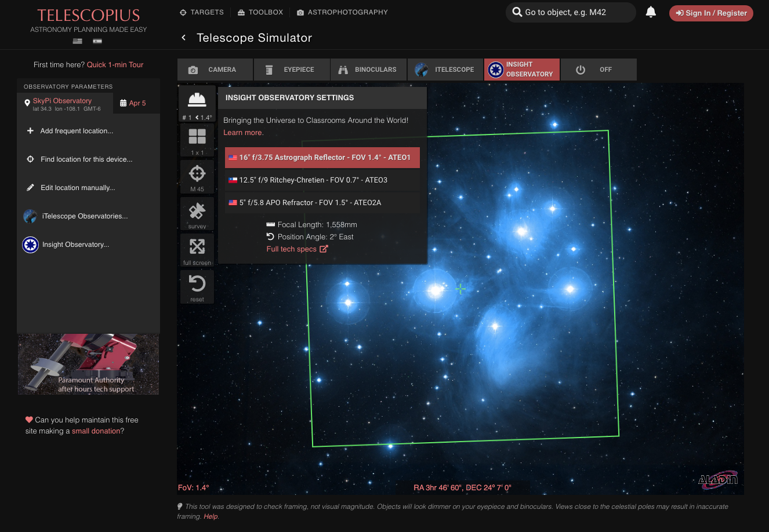
Task: Reset the telescope simulator view
Action: 197,286
